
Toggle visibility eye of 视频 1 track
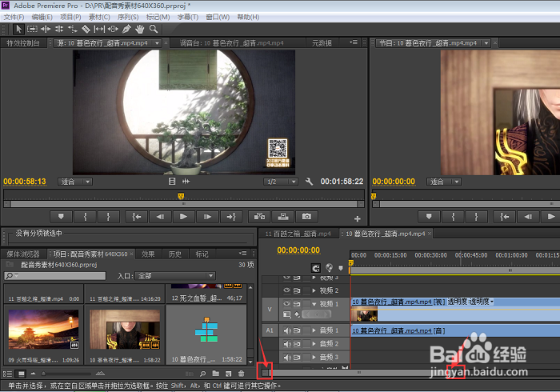(x=286, y=303)
